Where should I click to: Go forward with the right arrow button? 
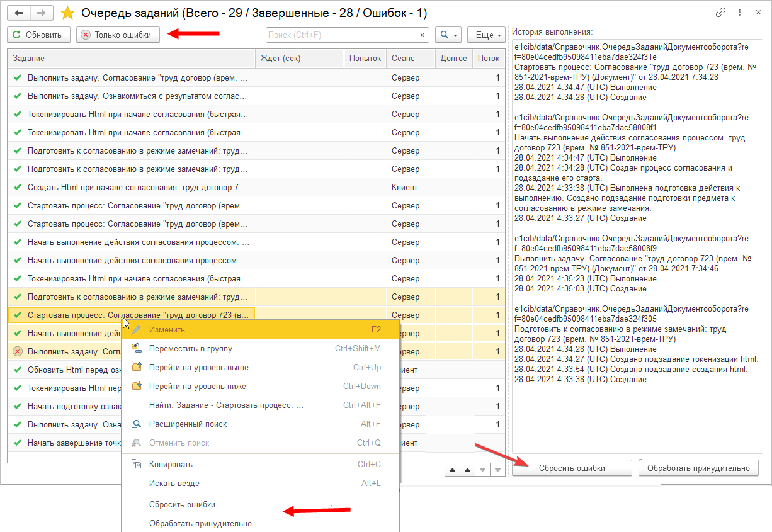41,13
